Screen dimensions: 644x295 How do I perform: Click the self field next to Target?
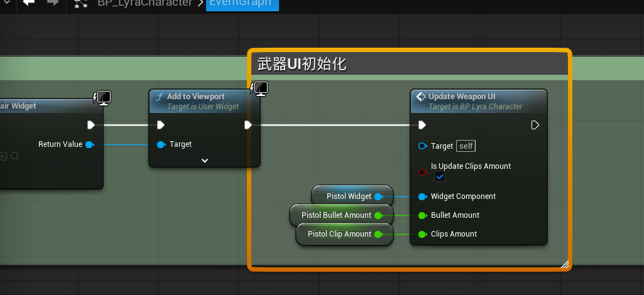[x=466, y=146]
